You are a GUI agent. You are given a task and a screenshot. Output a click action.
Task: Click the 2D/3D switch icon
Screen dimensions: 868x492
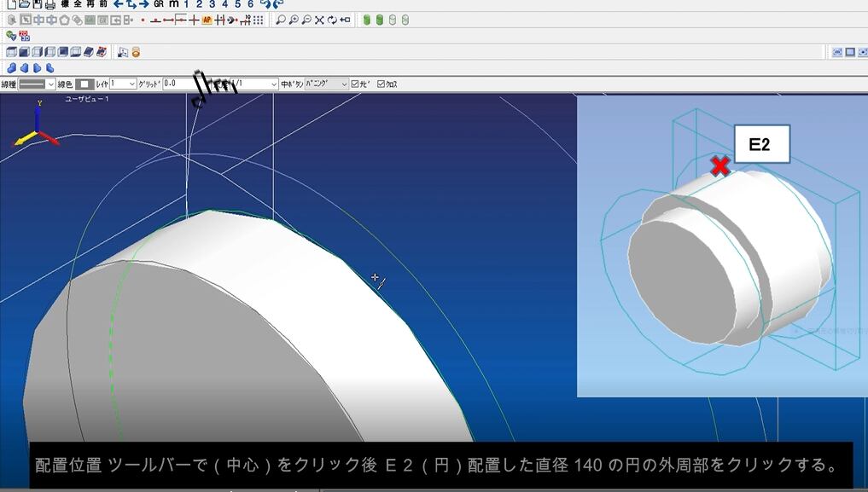[x=24, y=36]
